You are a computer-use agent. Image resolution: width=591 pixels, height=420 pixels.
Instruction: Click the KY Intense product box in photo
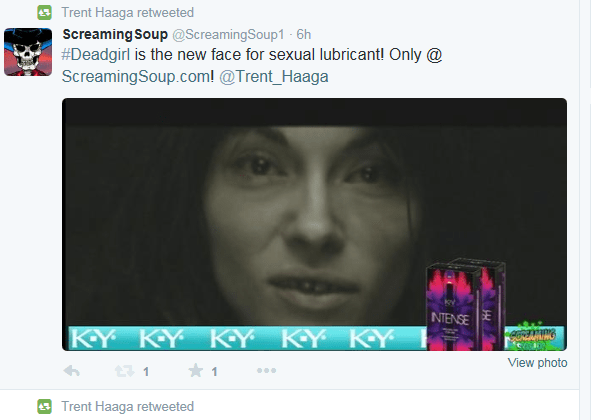pos(466,305)
